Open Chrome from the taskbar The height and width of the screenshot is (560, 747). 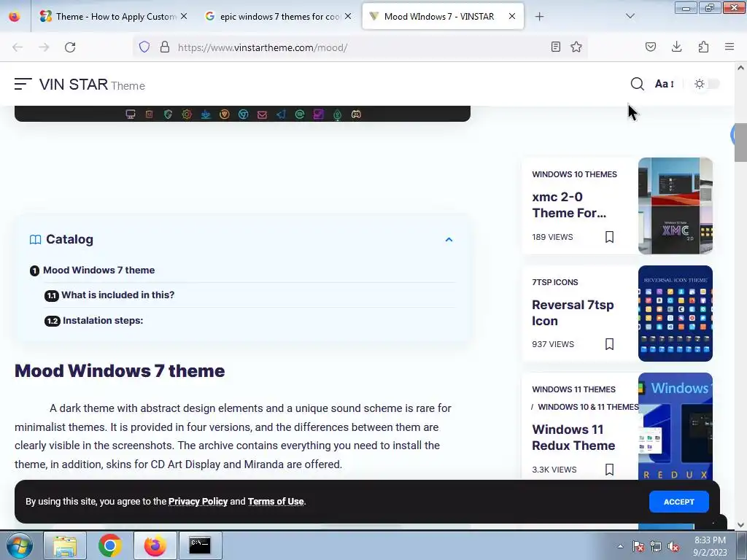[109, 545]
